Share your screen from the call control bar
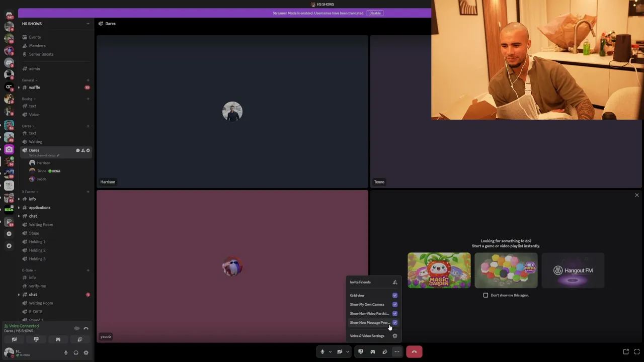The width and height of the screenshot is (644, 362). coord(361,352)
